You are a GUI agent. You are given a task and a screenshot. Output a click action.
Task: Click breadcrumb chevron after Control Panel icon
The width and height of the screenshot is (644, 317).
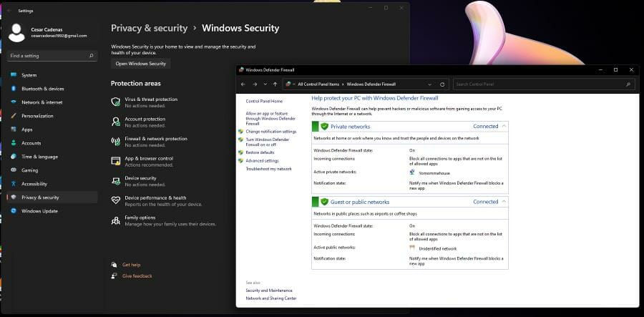point(295,84)
